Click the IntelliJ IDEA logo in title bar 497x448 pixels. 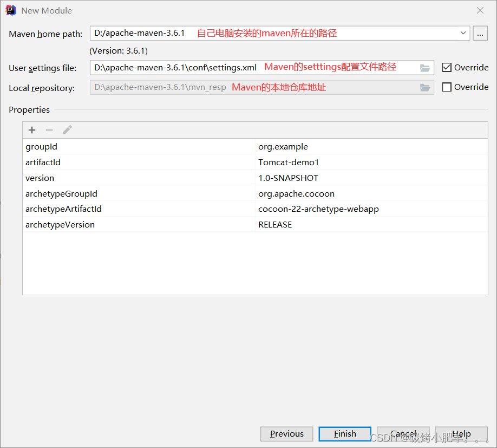pyautogui.click(x=11, y=10)
